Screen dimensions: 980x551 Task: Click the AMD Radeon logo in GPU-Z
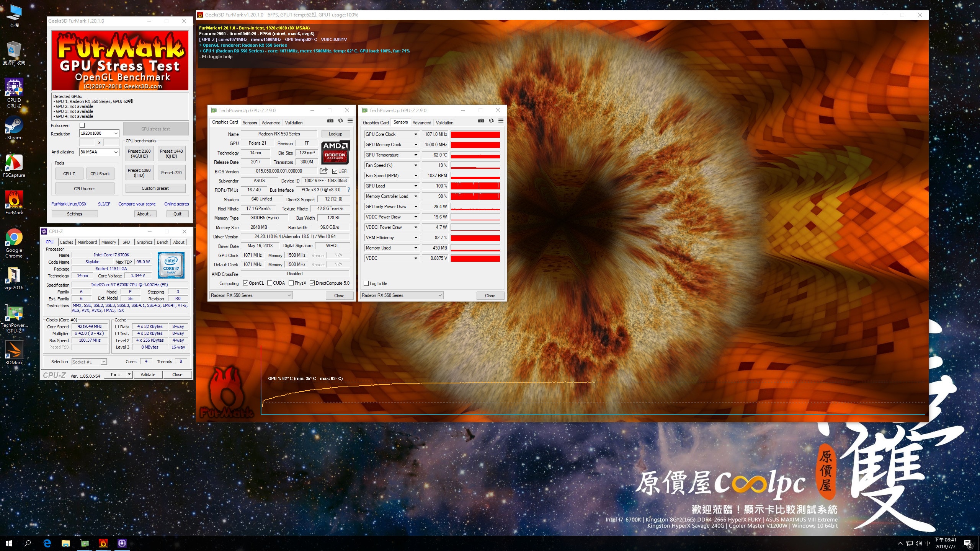coord(335,152)
